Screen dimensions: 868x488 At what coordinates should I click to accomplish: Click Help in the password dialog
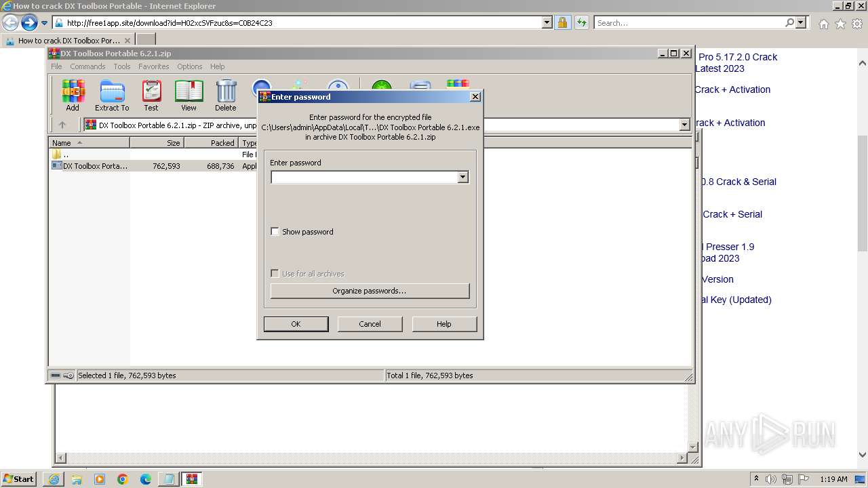click(444, 324)
